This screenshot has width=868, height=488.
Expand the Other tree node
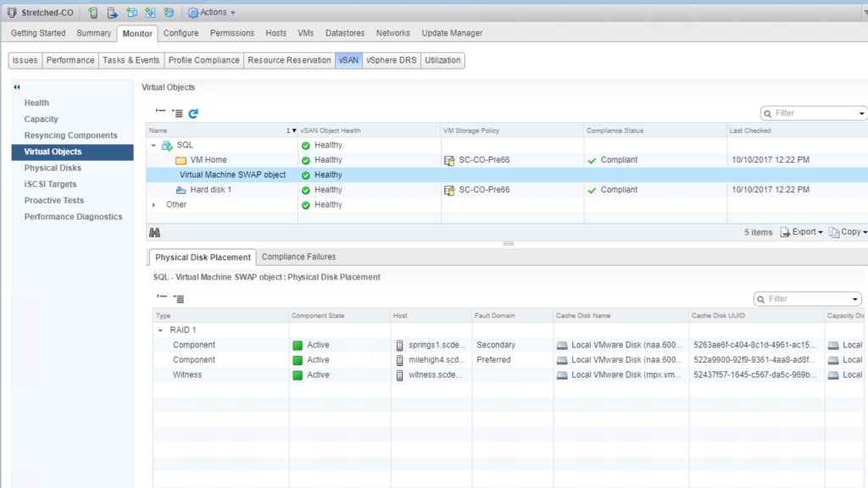click(x=153, y=205)
